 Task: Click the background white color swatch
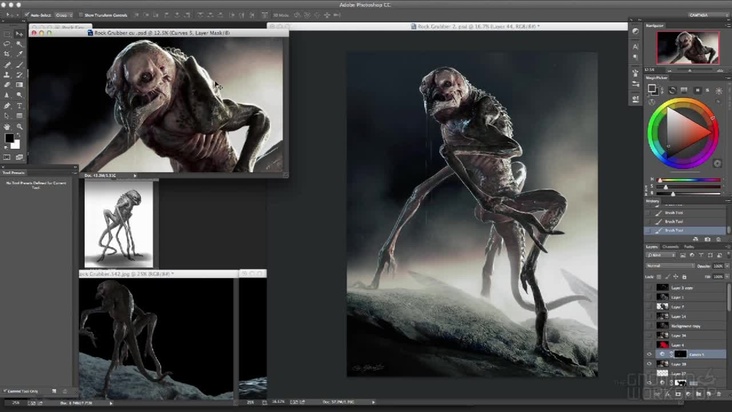[16, 146]
